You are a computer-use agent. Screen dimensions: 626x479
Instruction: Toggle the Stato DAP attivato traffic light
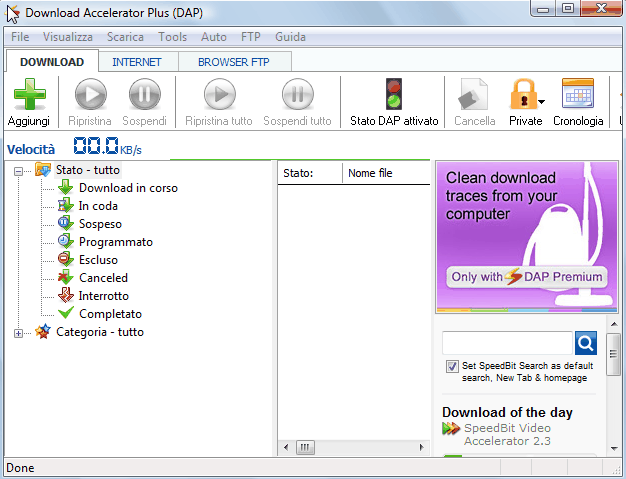394,94
